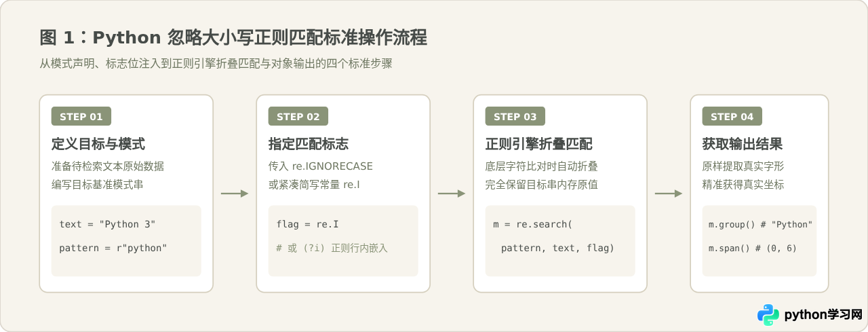Click the line "完全保留目标串内存原值"
This screenshot has width=868, height=332.
click(542, 185)
